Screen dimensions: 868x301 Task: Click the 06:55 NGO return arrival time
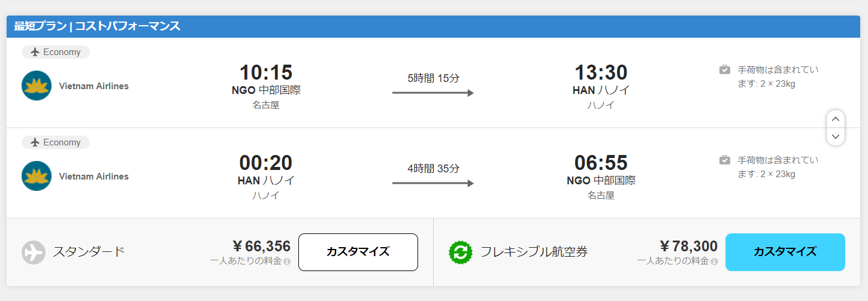tap(601, 163)
